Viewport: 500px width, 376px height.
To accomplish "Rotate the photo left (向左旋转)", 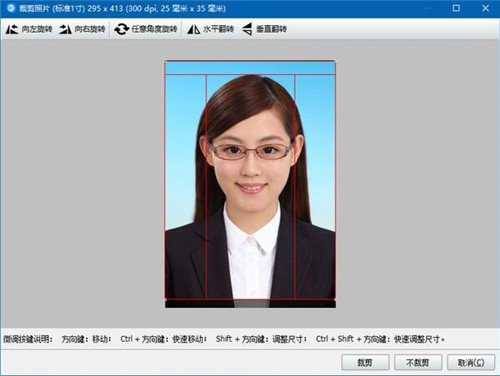I will coord(29,29).
